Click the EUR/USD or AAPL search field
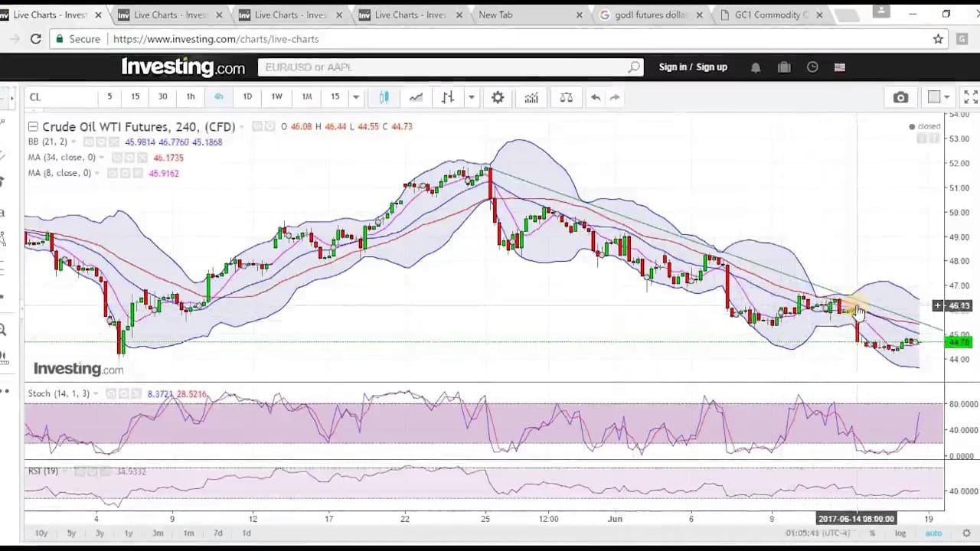This screenshot has height=551, width=980. pyautogui.click(x=451, y=67)
